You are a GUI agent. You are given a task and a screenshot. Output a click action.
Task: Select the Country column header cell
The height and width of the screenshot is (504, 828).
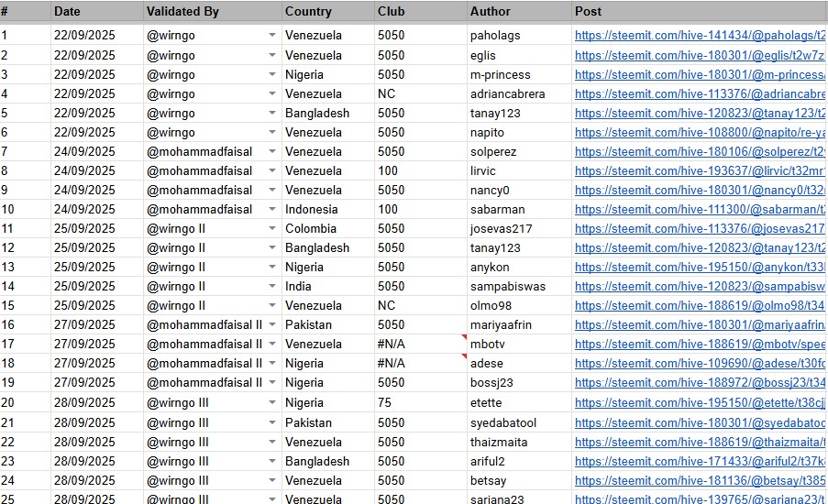point(328,12)
